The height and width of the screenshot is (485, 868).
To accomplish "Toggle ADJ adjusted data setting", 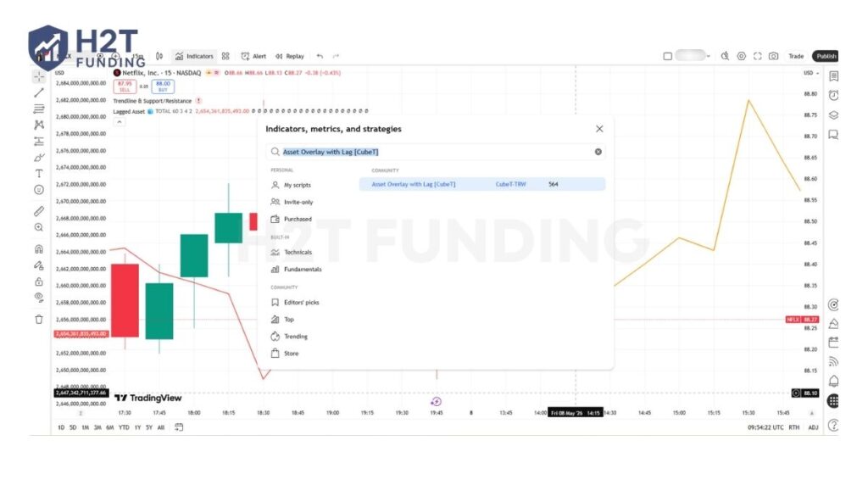I will (813, 427).
